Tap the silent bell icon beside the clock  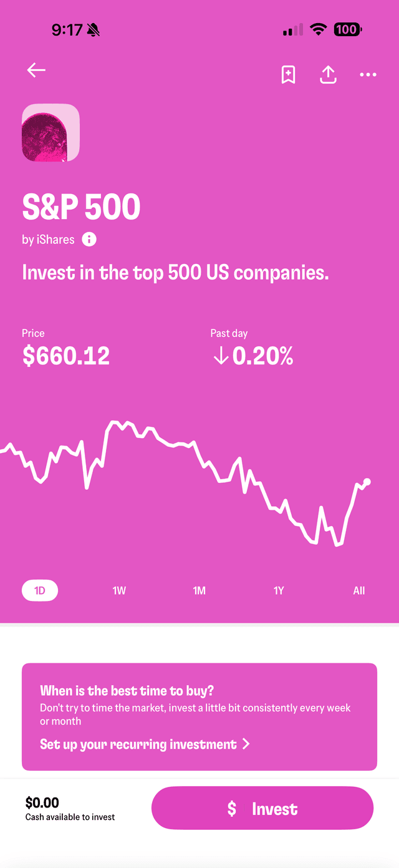tap(94, 29)
